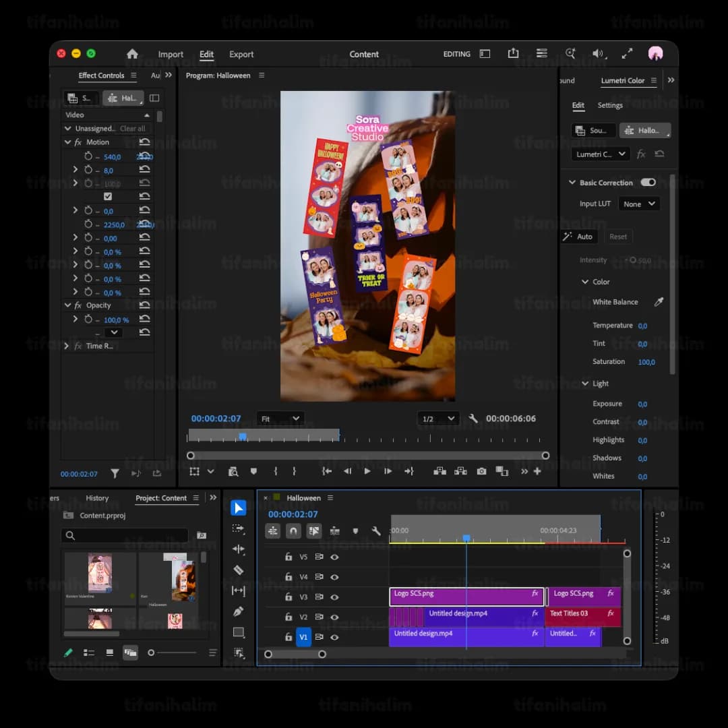Select the Razor tool

point(238,570)
